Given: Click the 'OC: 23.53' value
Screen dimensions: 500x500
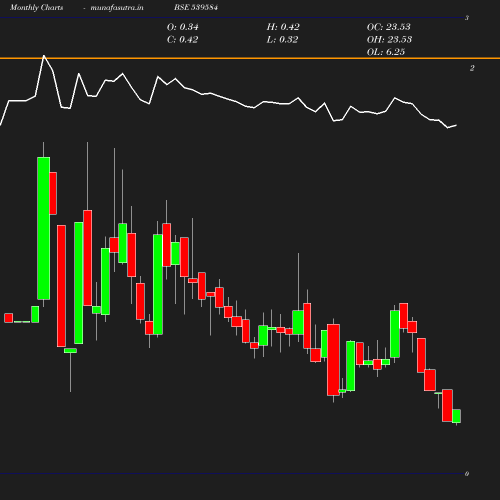Looking at the screenshot, I should [x=389, y=27].
